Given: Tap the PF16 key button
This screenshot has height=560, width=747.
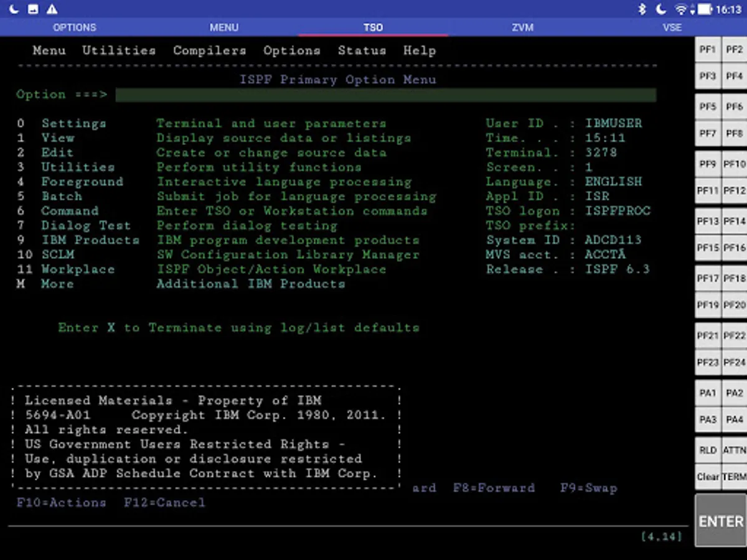Looking at the screenshot, I should click(734, 248).
